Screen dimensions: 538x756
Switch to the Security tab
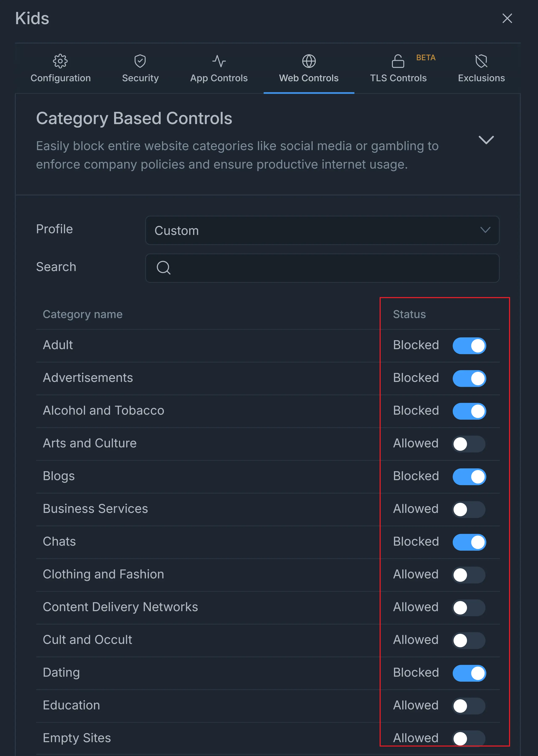[140, 68]
